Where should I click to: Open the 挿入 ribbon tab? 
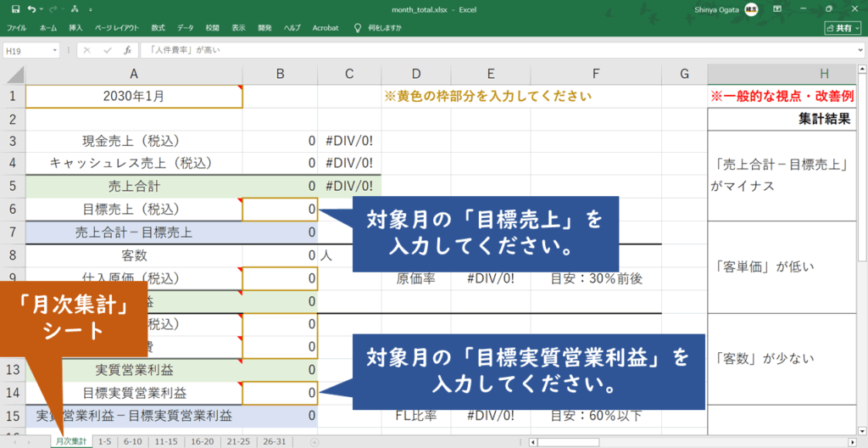click(75, 28)
